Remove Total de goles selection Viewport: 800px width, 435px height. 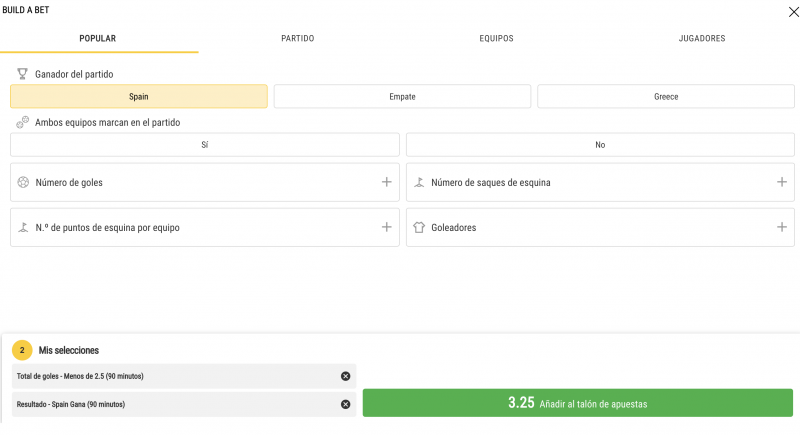point(345,376)
